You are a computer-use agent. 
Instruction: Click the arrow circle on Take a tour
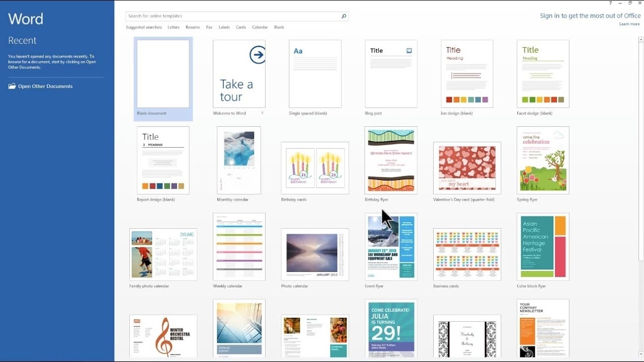pos(257,55)
